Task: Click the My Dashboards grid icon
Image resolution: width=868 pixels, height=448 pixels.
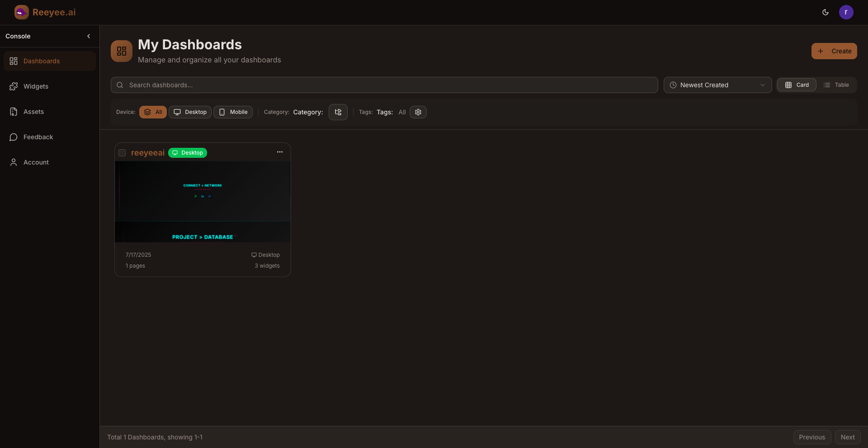Action: pyautogui.click(x=122, y=51)
